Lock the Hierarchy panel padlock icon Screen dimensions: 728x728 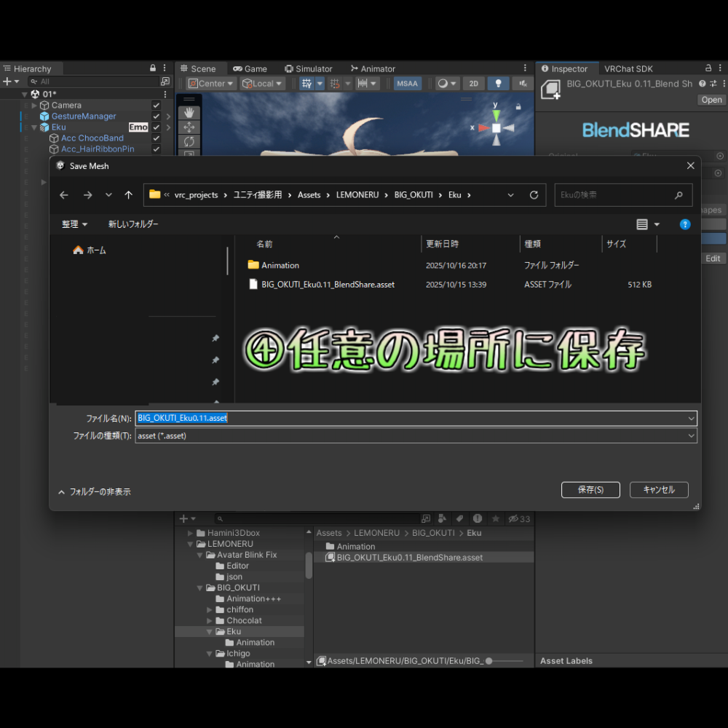click(153, 68)
